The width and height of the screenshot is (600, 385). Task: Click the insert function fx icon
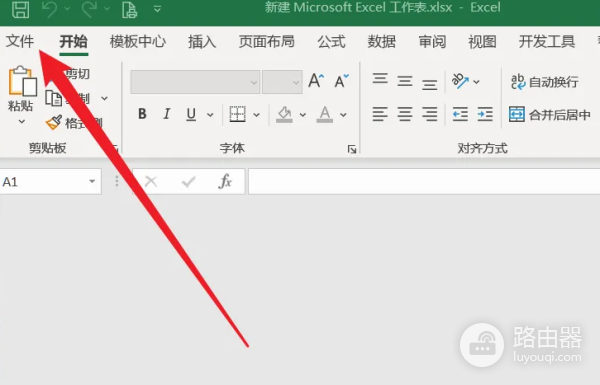[x=225, y=181]
